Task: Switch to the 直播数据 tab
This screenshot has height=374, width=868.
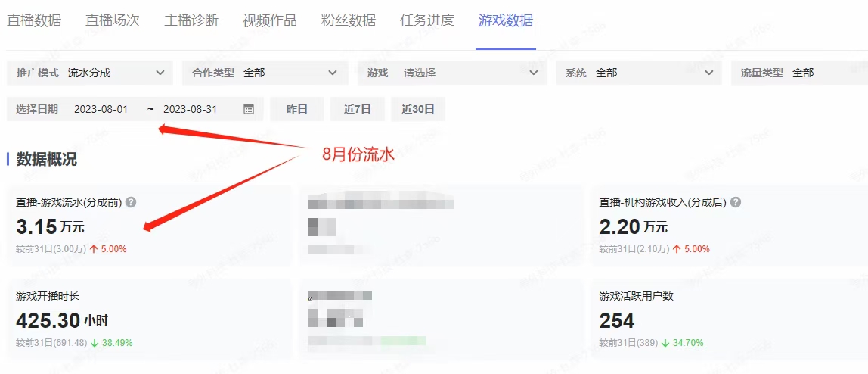Action: point(34,20)
